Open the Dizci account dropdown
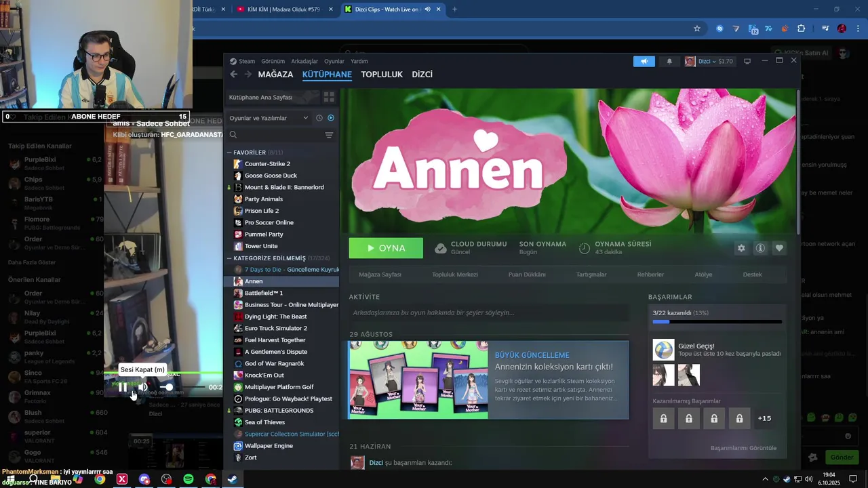Viewport: 868px width, 488px height. pos(709,61)
